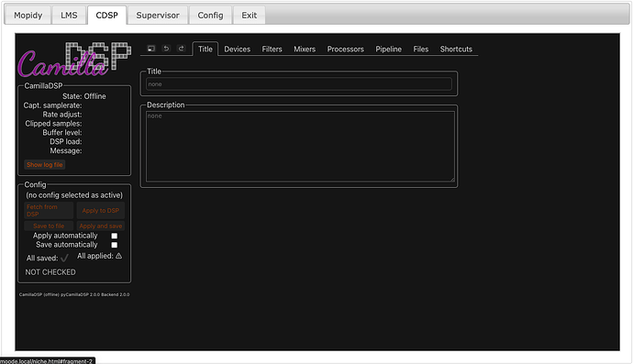Image resolution: width=633 pixels, height=364 pixels.
Task: Click the Exit top tab
Action: click(250, 16)
